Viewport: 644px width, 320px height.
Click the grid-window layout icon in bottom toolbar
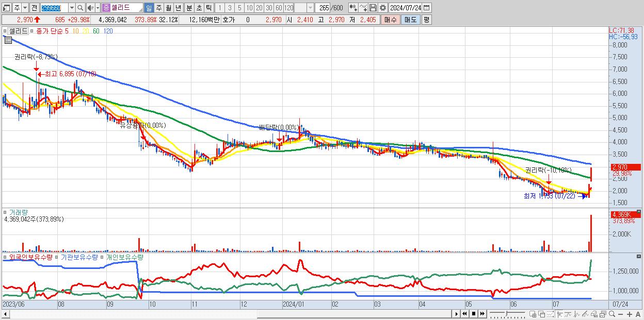tap(533, 314)
